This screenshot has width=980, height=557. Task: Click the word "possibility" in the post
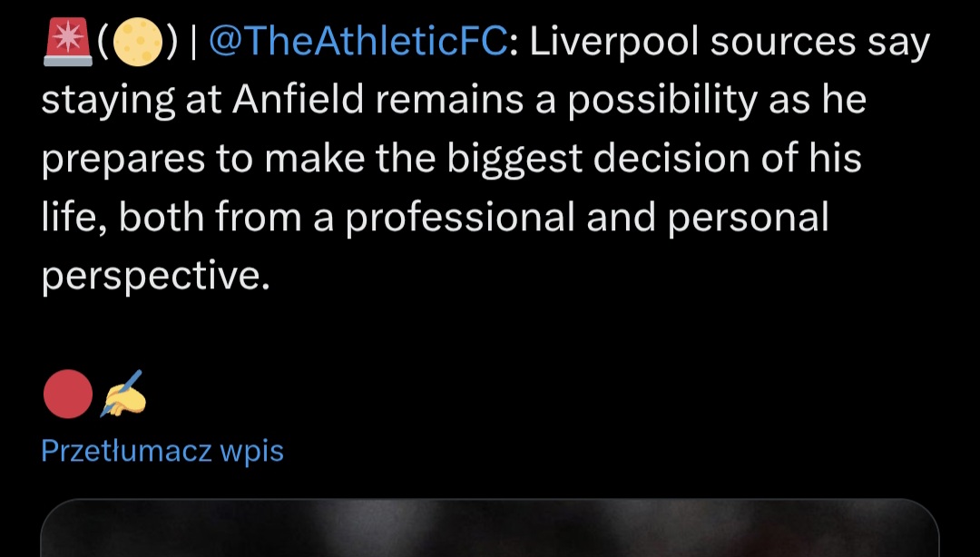pos(662,102)
